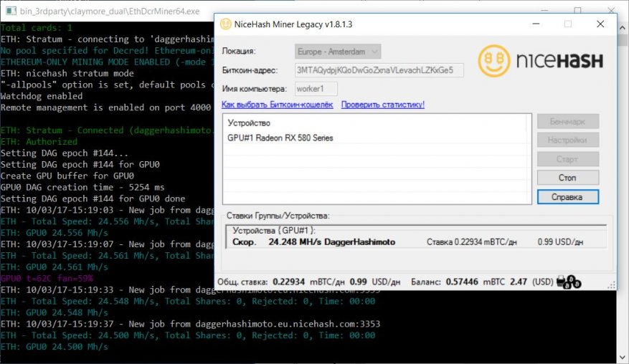Minimize the NiceHash Miner Legacy window
The image size is (629, 364).
535,24
